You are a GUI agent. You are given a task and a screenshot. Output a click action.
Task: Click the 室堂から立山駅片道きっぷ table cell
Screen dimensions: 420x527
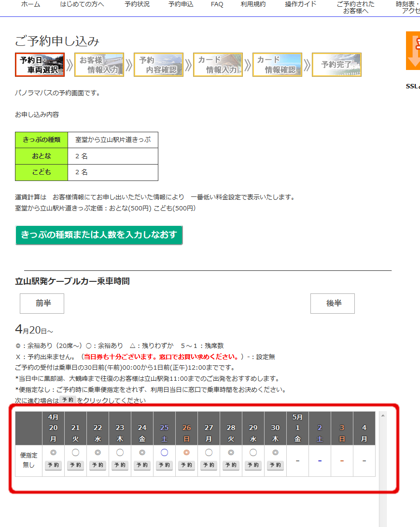pyautogui.click(x=113, y=140)
